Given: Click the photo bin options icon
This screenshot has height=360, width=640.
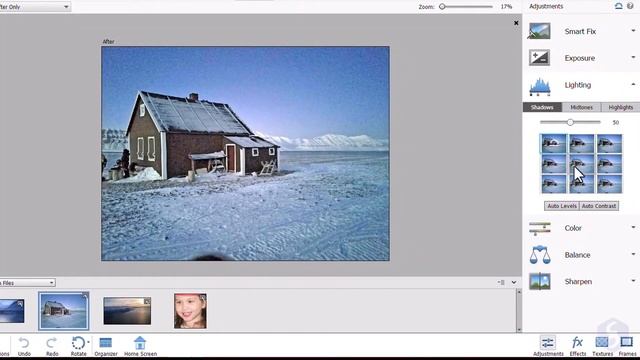Looking at the screenshot, I should [x=501, y=282].
